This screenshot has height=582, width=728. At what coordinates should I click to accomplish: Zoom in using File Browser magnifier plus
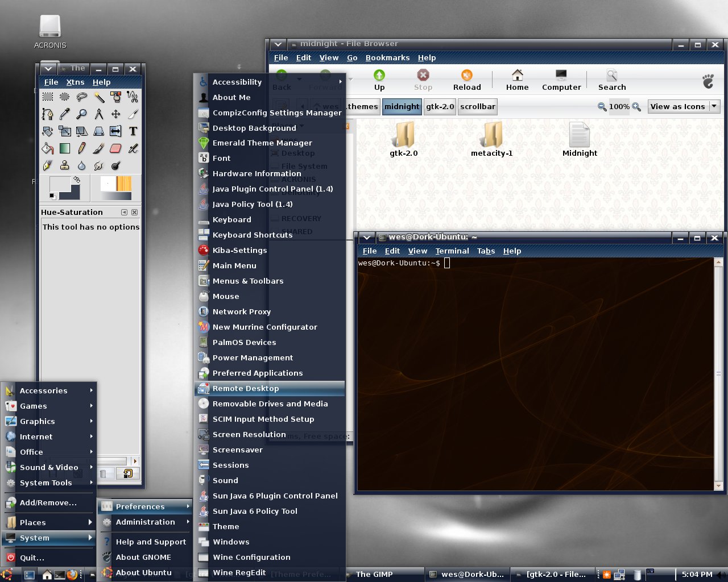pos(636,107)
